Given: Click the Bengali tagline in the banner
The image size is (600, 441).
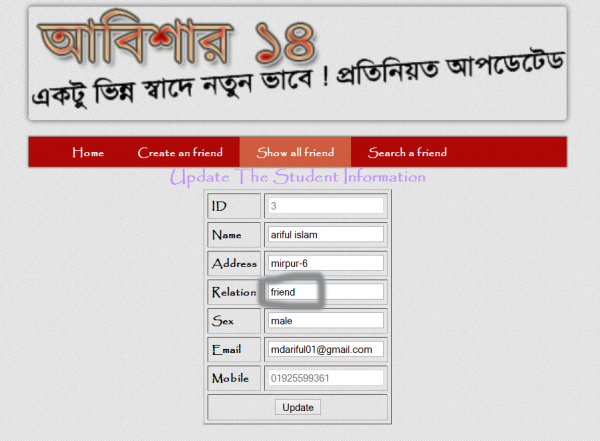Looking at the screenshot, I should pos(298,80).
